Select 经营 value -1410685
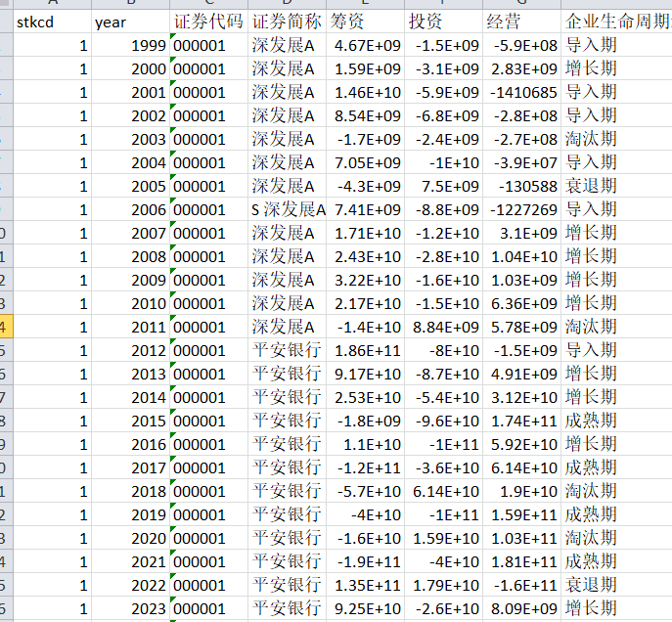Image resolution: width=672 pixels, height=622 pixels. (x=521, y=93)
